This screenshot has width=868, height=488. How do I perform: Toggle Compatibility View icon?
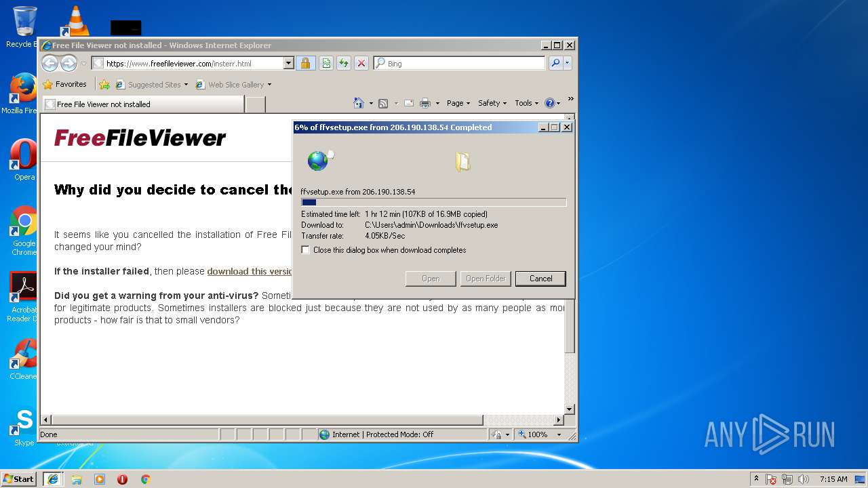326,63
